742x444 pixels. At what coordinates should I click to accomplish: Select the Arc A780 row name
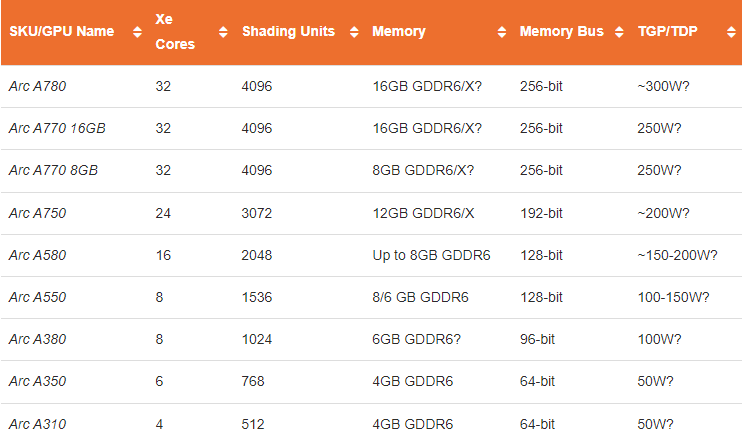click(37, 86)
